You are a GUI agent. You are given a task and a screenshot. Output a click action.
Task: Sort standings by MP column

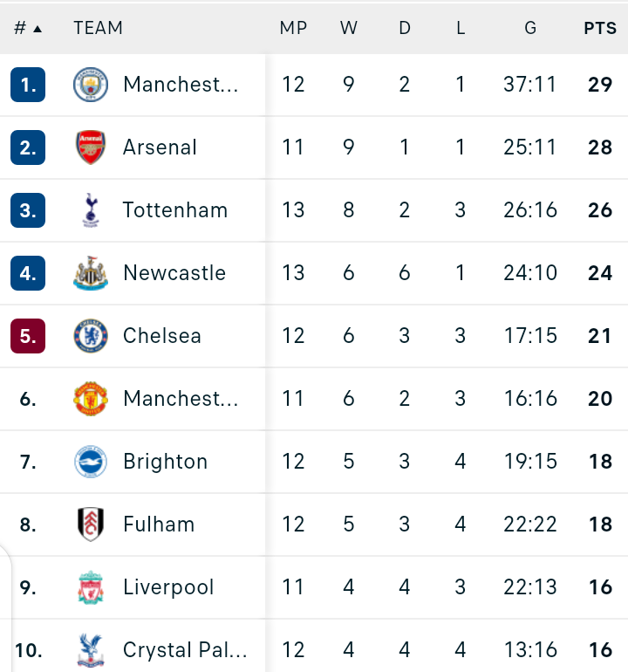293,28
